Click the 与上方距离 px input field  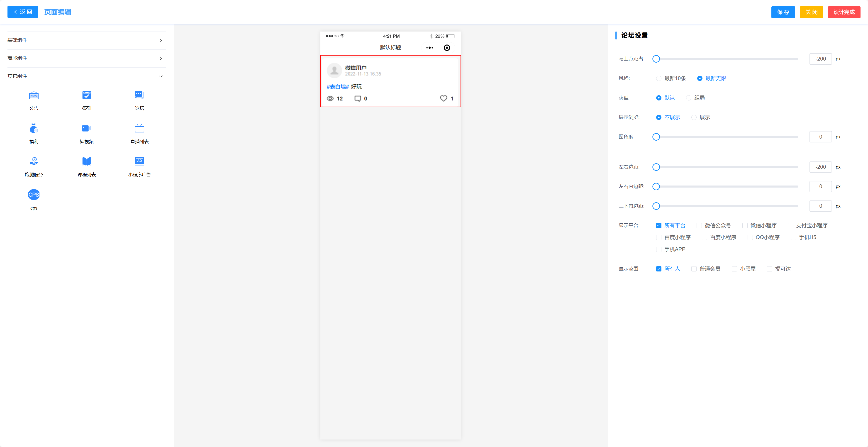820,59
